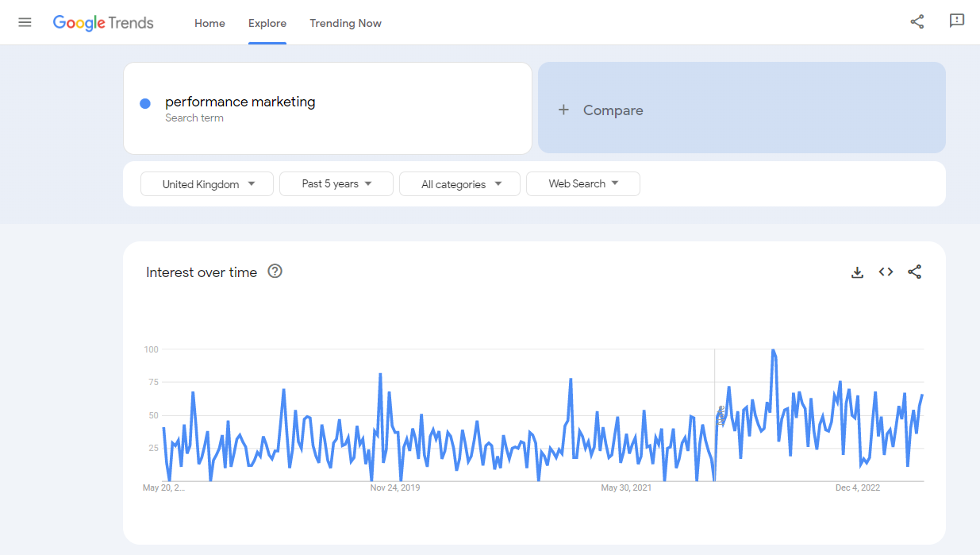Viewport: 980px width, 555px height.
Task: Click the blue search term color dot
Action: 145,103
